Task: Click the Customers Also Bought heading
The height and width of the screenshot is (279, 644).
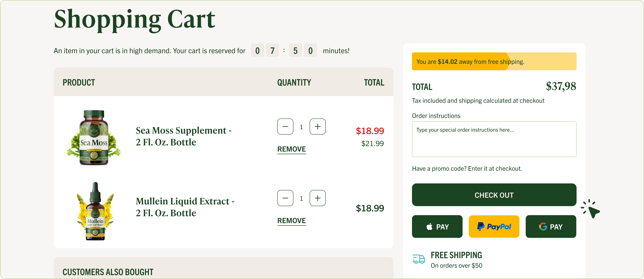Action: (108, 272)
